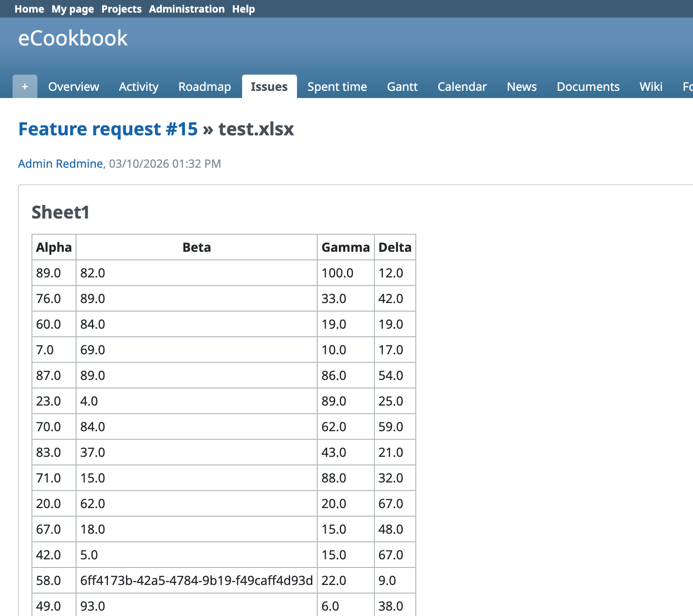Switch to the Overview tab
This screenshot has height=616, width=693.
pyautogui.click(x=73, y=87)
